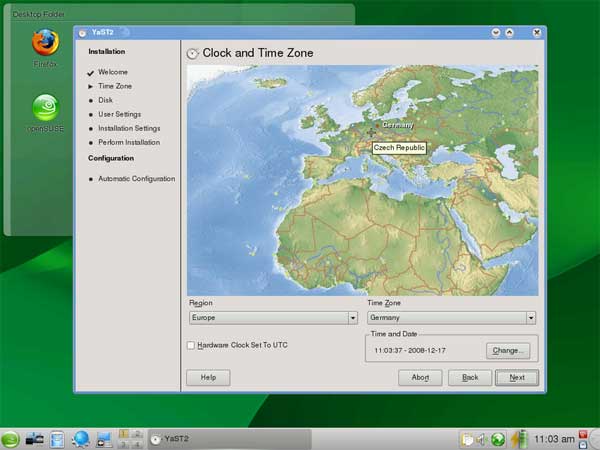Open the Time Zone dropdown showing Germany

[451, 318]
